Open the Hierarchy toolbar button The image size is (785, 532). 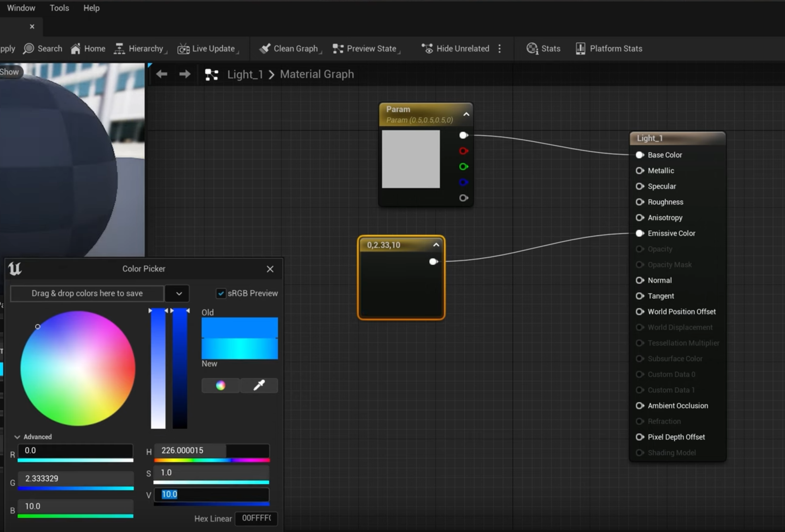coord(139,49)
